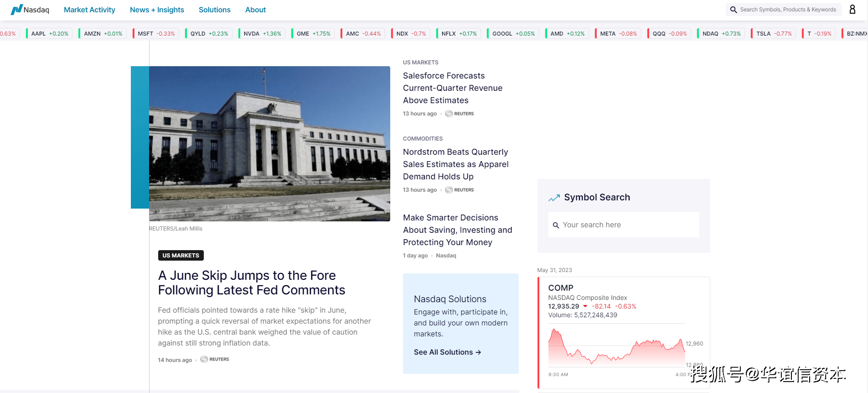
Task: Click Nasdaq Solutions heading
Action: [x=450, y=299]
